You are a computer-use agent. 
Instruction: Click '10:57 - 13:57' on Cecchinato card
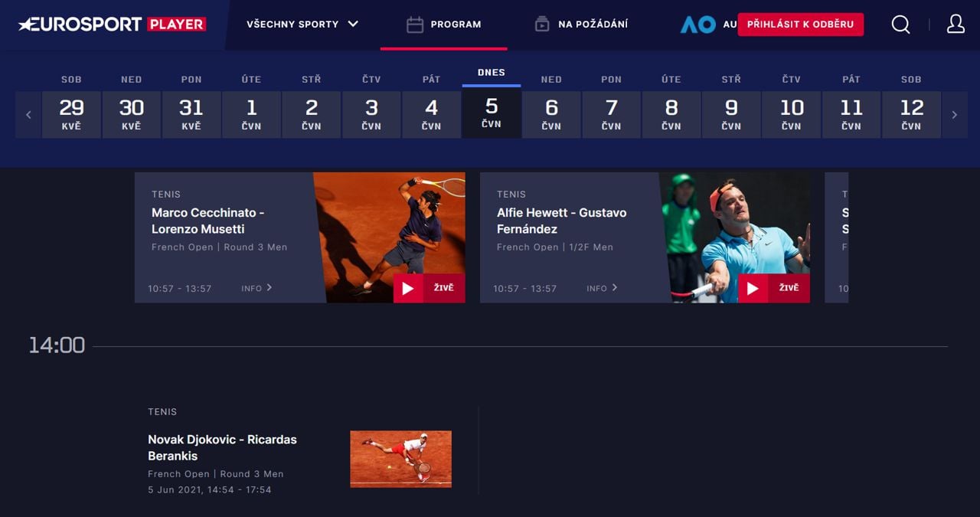coord(180,289)
